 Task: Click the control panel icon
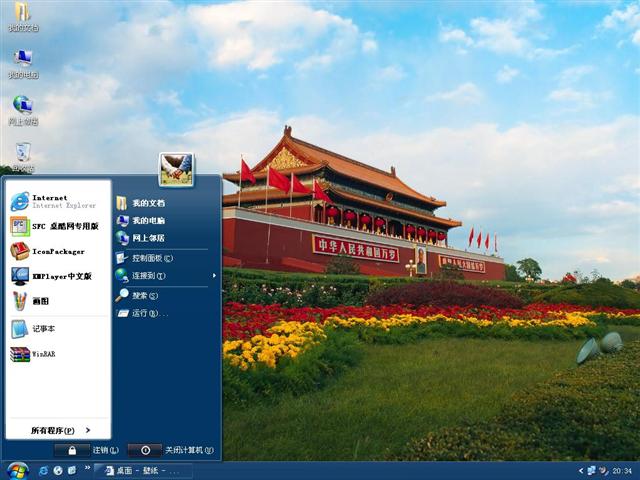122,258
